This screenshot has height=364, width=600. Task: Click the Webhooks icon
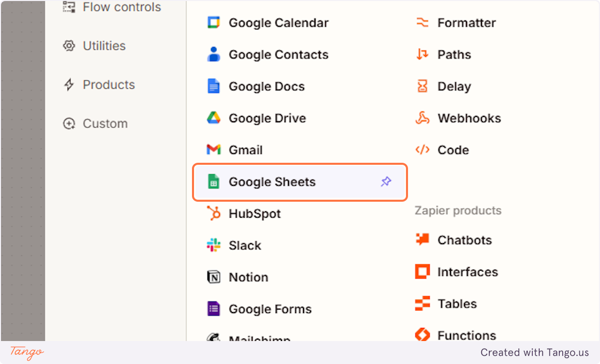pyautogui.click(x=422, y=118)
